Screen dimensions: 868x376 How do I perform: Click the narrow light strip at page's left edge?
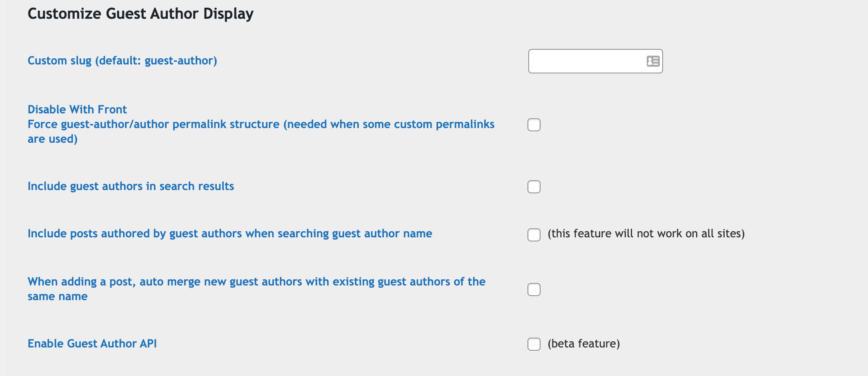pos(2,188)
